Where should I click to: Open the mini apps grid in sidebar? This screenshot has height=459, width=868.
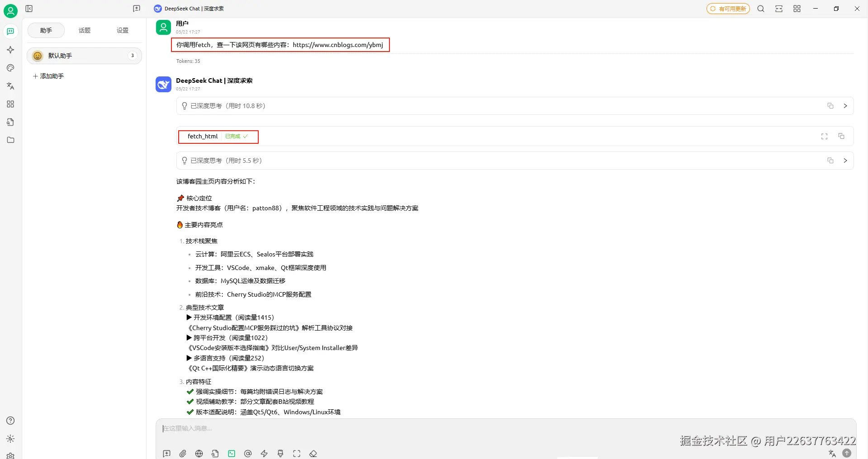10,104
